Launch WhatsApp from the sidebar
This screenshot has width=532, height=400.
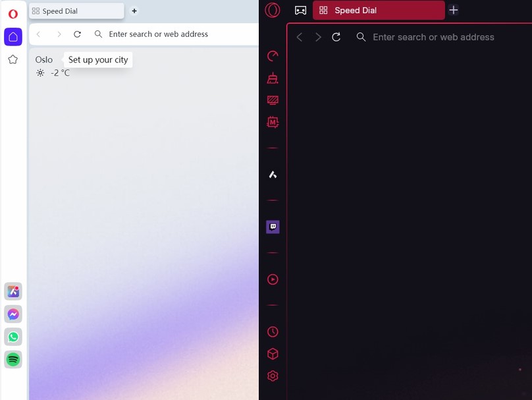(13, 337)
